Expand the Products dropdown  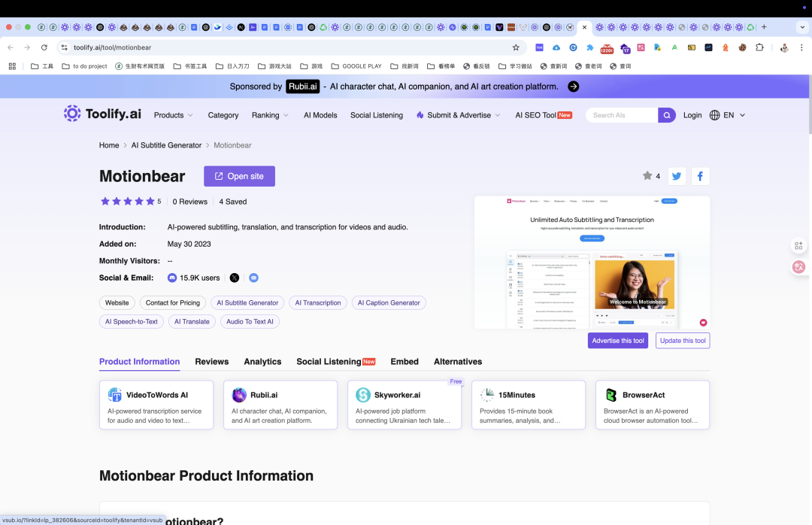point(174,115)
